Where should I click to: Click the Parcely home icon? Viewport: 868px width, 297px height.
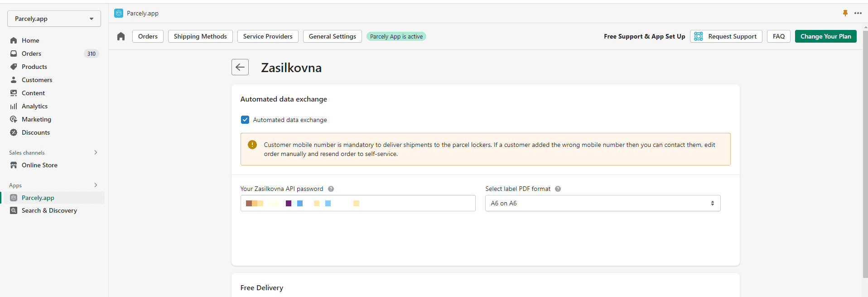pos(121,36)
